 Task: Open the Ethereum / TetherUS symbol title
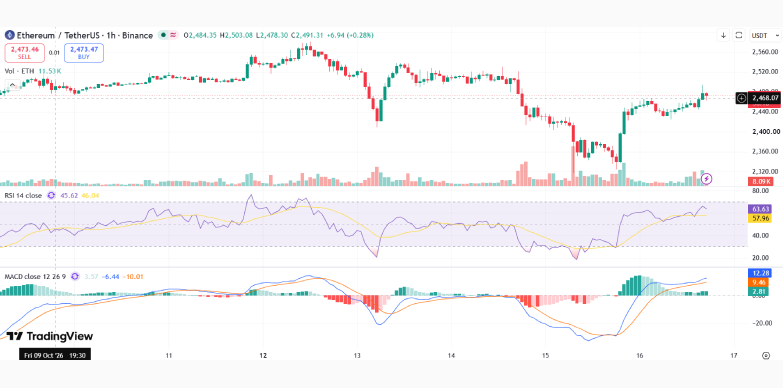coord(85,35)
